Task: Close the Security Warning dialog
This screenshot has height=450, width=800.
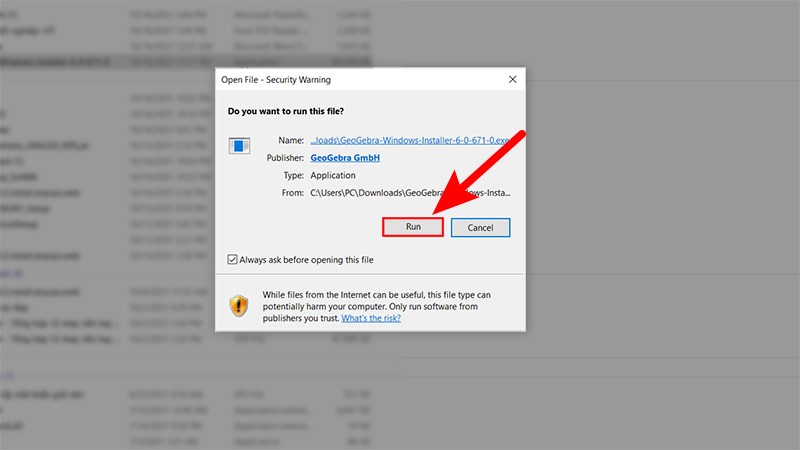Action: (512, 79)
